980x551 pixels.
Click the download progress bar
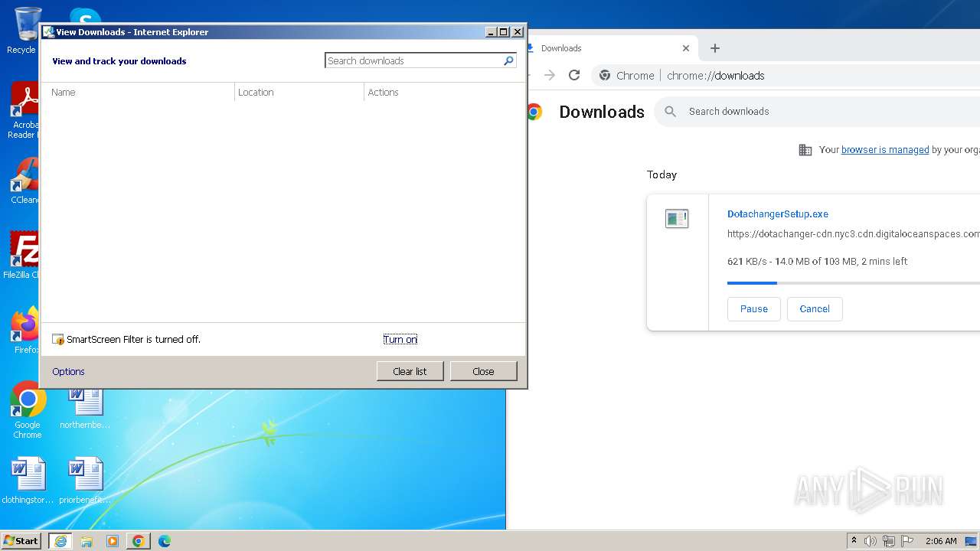point(854,283)
